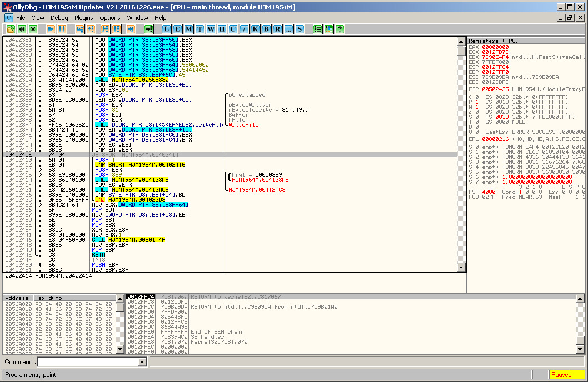The image size is (588, 382).
Task: Show Breakpoints window with B button
Action: pyautogui.click(x=266, y=29)
